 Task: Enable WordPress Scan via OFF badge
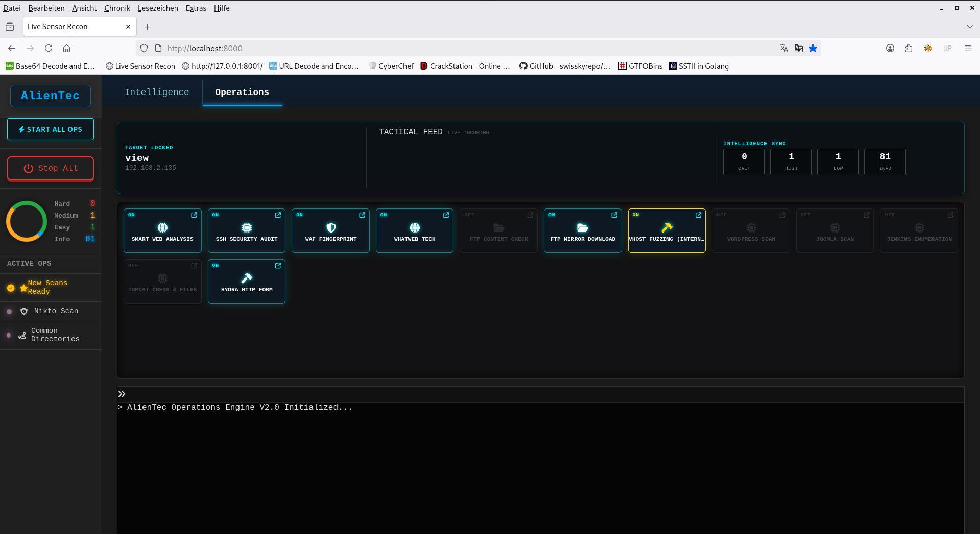721,215
